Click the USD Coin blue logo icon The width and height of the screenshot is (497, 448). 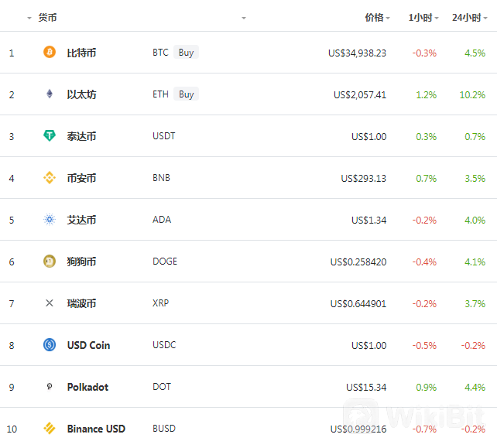pyautogui.click(x=50, y=345)
